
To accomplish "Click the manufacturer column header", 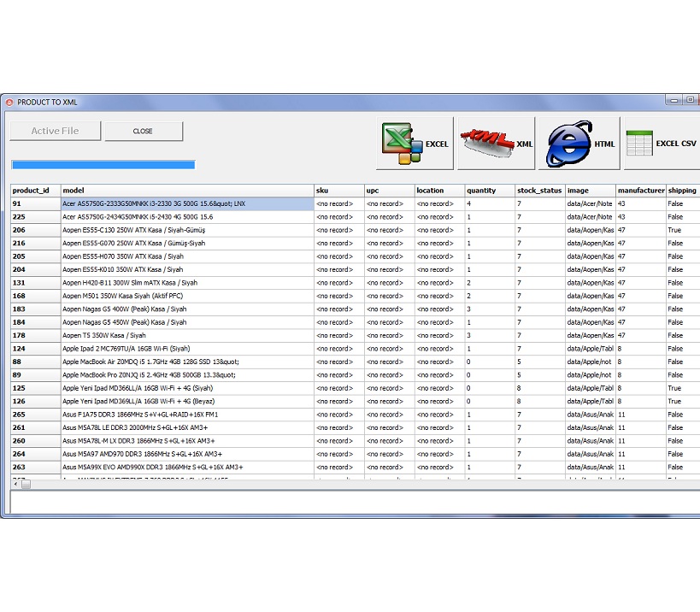I will 640,191.
